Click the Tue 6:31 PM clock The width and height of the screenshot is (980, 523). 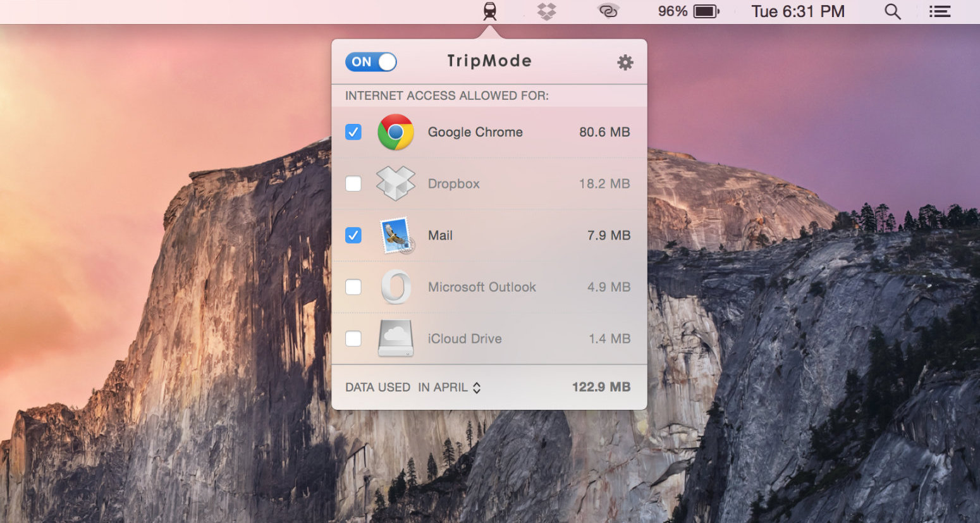798,11
